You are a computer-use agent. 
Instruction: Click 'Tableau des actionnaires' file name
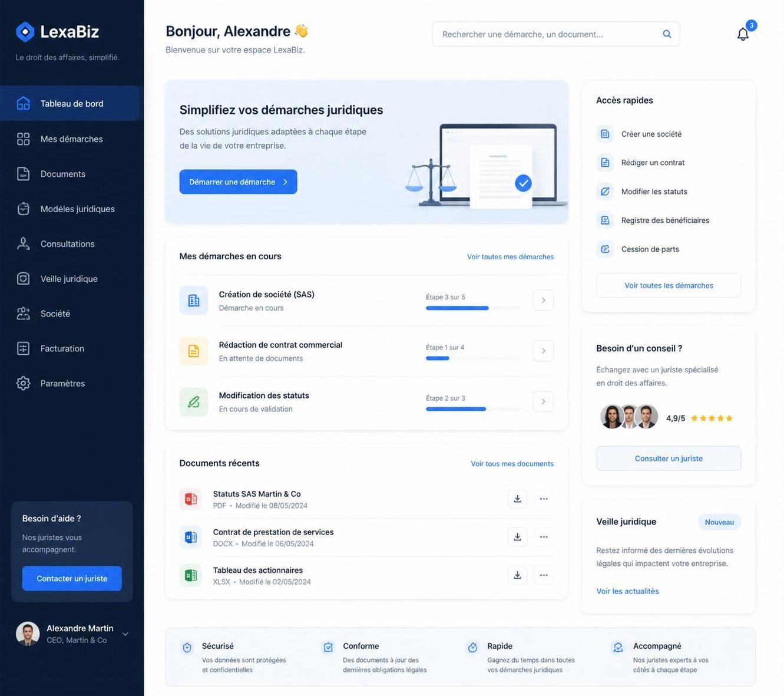[258, 570]
